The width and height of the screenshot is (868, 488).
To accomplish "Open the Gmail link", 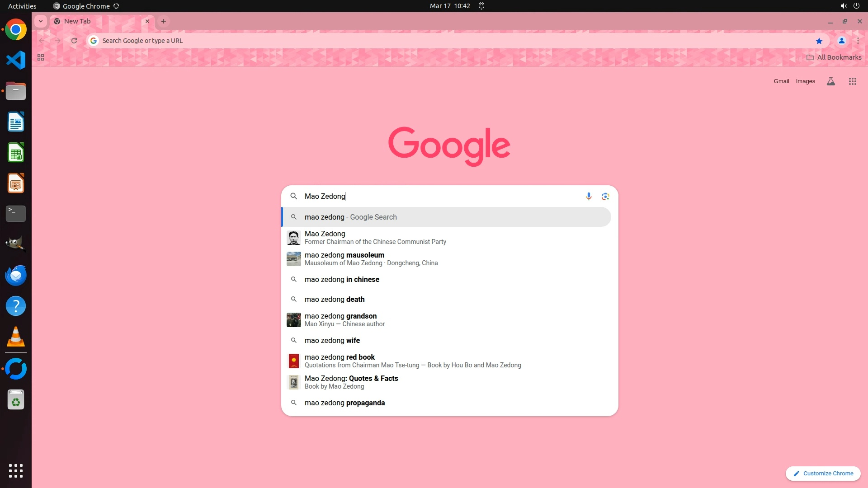I will (781, 81).
